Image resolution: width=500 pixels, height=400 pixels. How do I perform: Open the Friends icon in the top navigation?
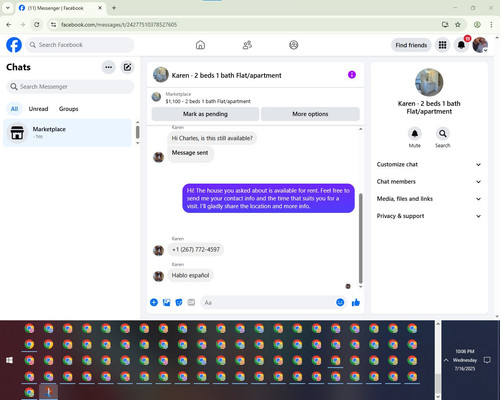[247, 45]
